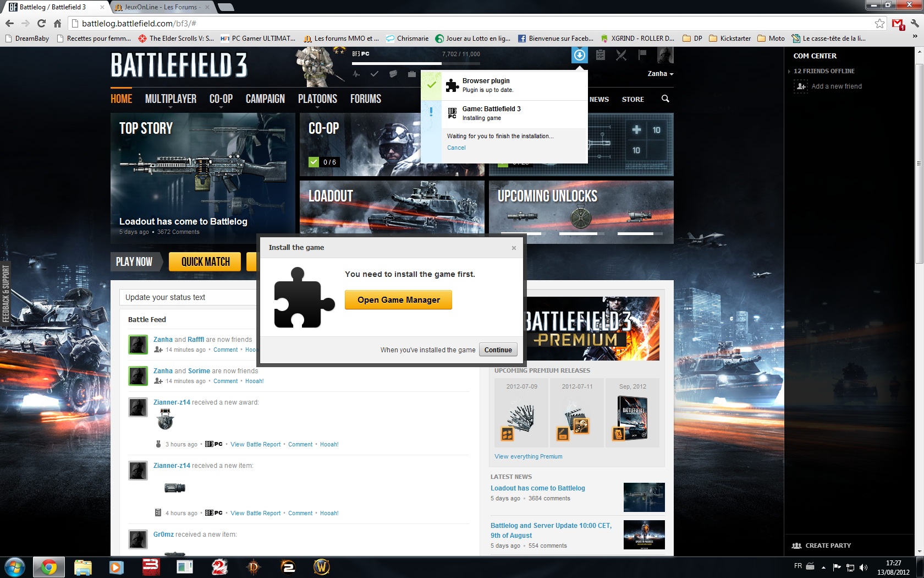Screen dimensions: 924x578
Task: Bookmark page with the star icon
Action: pyautogui.click(x=879, y=23)
